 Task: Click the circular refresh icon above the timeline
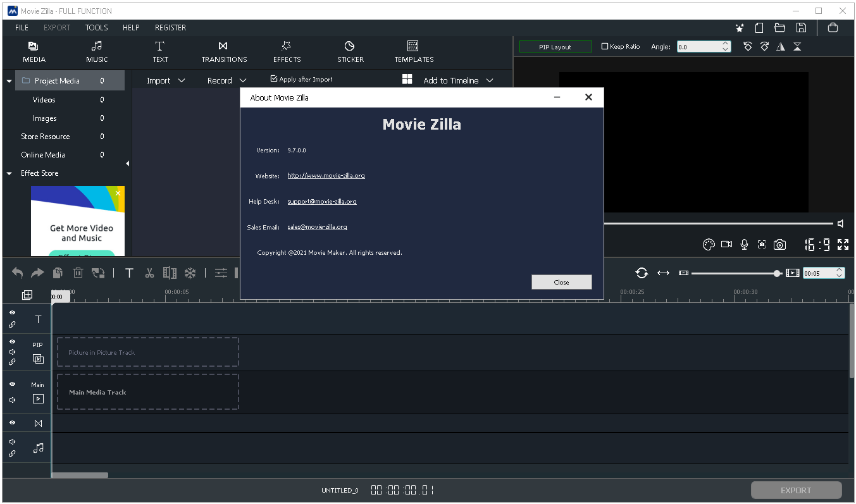[642, 273]
